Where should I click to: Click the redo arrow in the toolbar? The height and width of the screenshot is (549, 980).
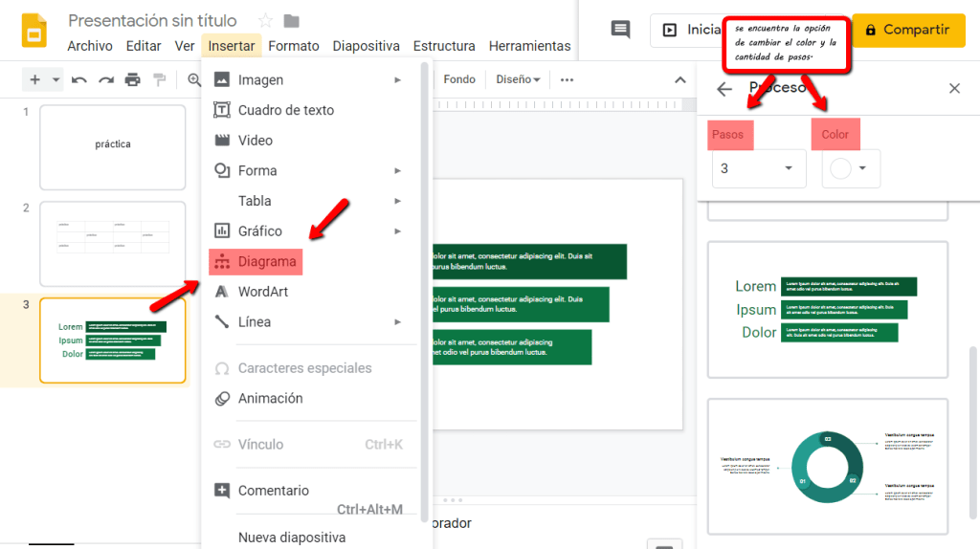(106, 80)
